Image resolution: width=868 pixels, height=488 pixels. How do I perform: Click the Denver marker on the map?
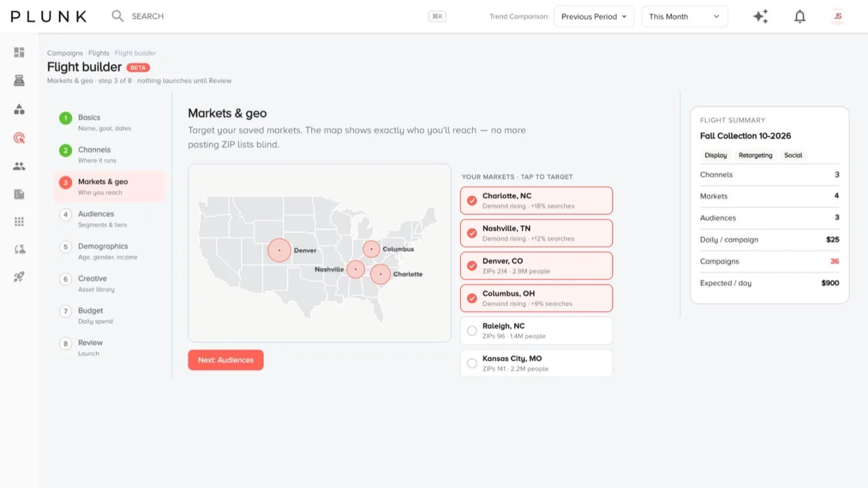[279, 250]
